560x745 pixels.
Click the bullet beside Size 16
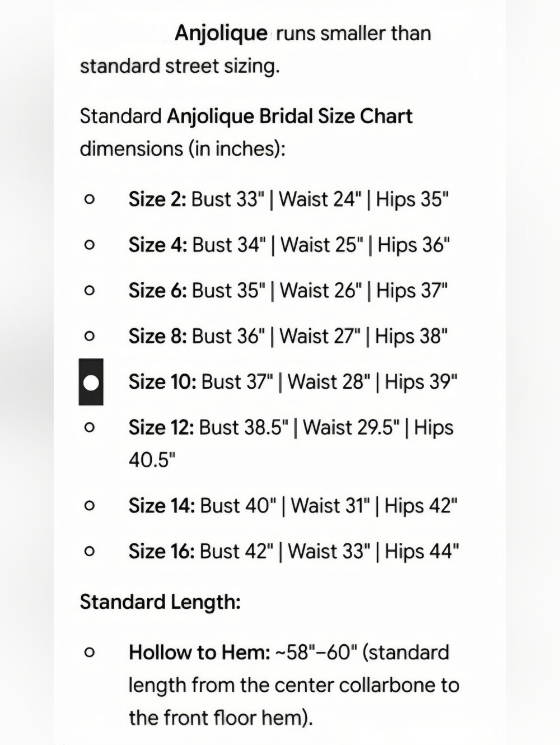pyautogui.click(x=89, y=551)
